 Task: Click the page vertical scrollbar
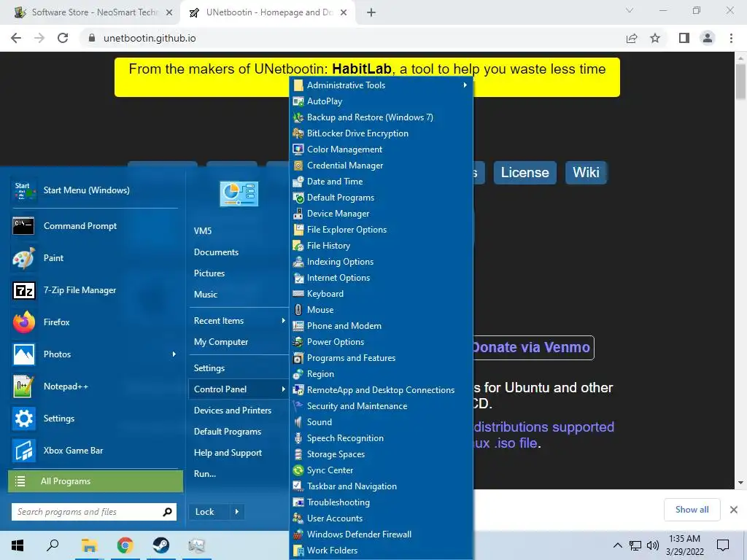click(x=741, y=81)
